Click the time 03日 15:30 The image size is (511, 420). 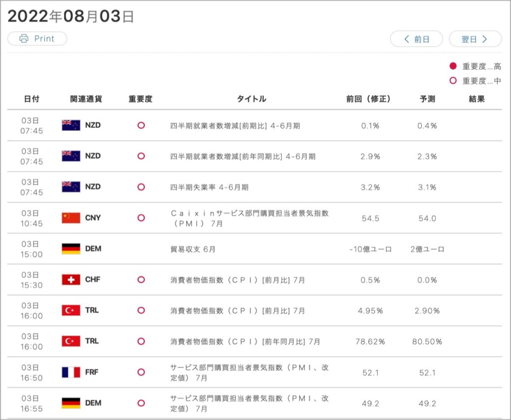click(x=31, y=280)
